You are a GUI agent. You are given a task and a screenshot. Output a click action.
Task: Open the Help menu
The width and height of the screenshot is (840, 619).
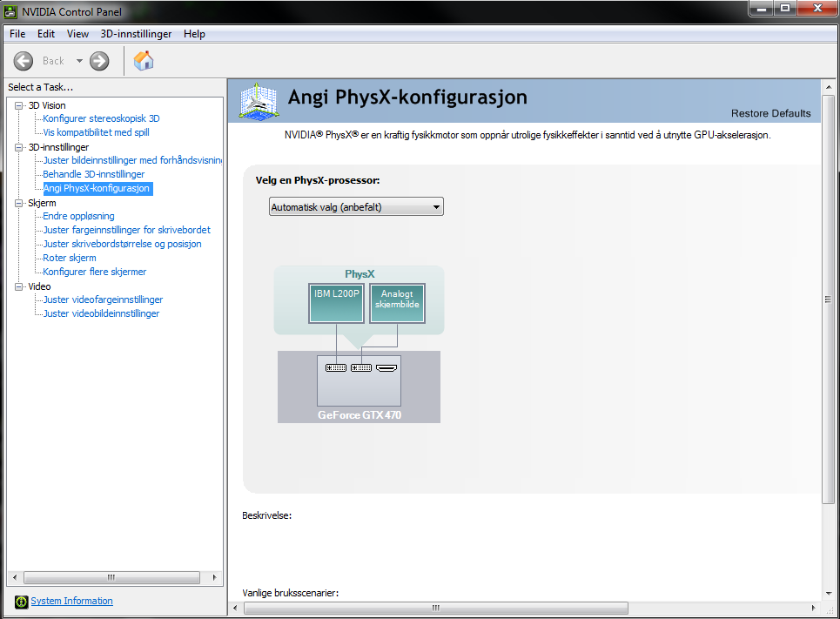pyautogui.click(x=194, y=34)
